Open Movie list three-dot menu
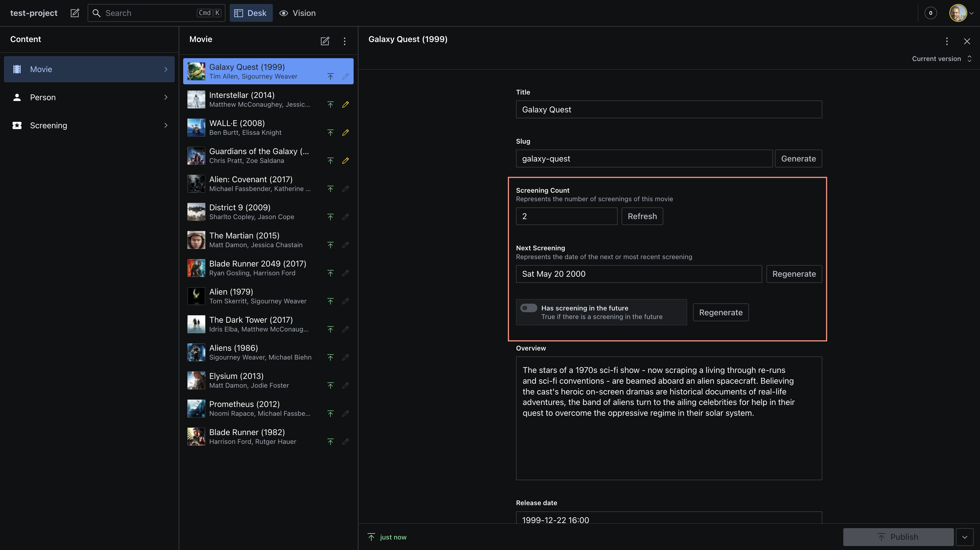 [345, 41]
